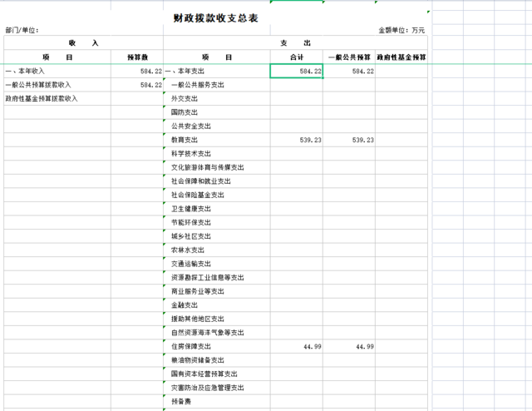Image resolution: width=532 pixels, height=411 pixels.
Task: Select the 收入 header cell
Action: (83, 42)
